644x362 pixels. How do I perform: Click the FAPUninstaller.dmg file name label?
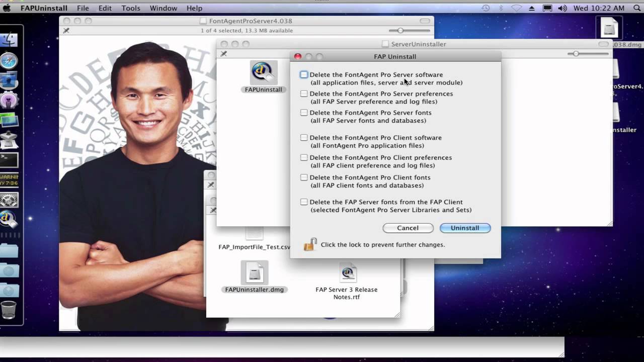[x=255, y=290]
